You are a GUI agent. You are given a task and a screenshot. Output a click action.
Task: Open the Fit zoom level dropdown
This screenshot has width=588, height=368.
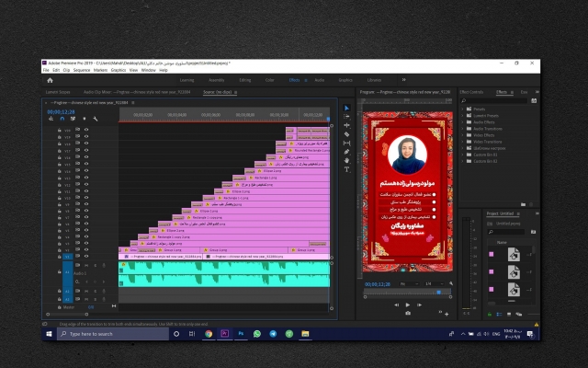[409, 284]
